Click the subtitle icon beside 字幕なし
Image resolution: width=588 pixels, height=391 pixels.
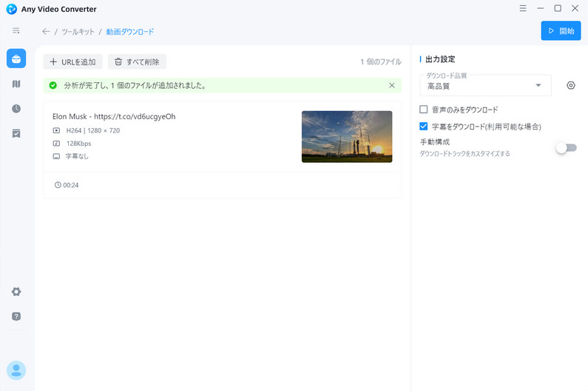tap(56, 156)
